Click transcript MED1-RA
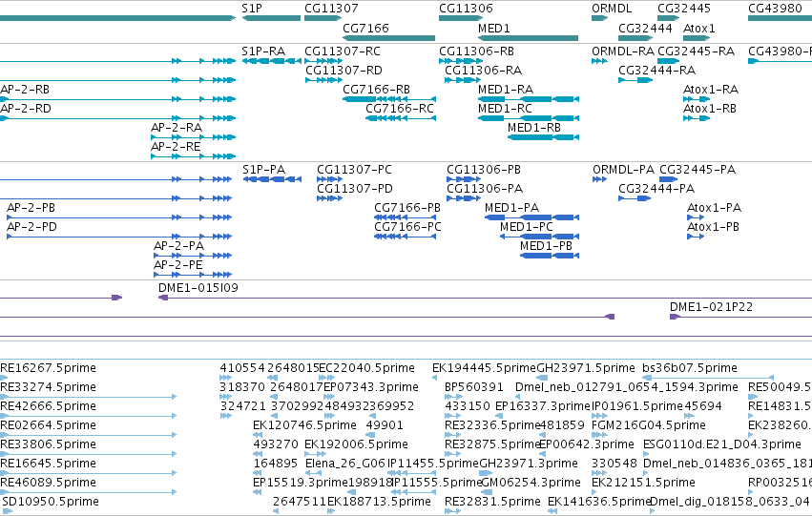This screenshot has height=516, width=812. tap(506, 90)
